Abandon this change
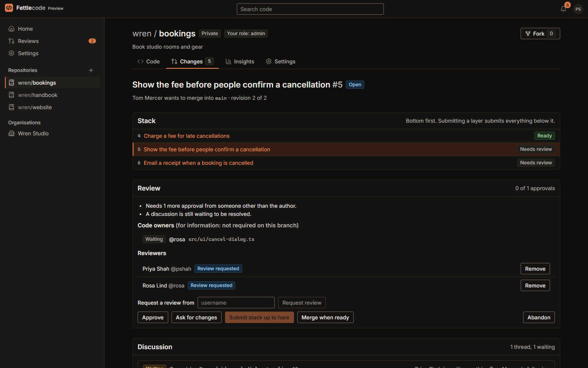Screen dimensions: 588x368 (539, 317)
